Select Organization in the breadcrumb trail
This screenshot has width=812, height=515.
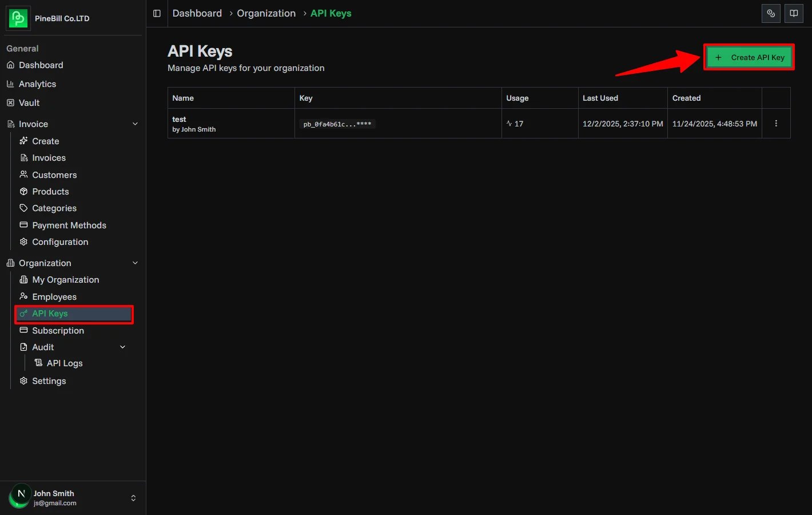point(266,13)
